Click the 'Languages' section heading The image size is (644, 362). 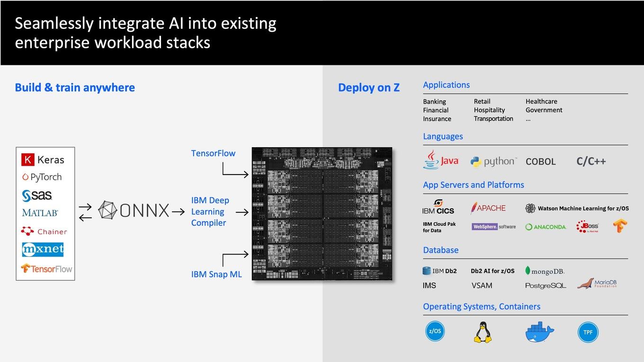click(443, 136)
